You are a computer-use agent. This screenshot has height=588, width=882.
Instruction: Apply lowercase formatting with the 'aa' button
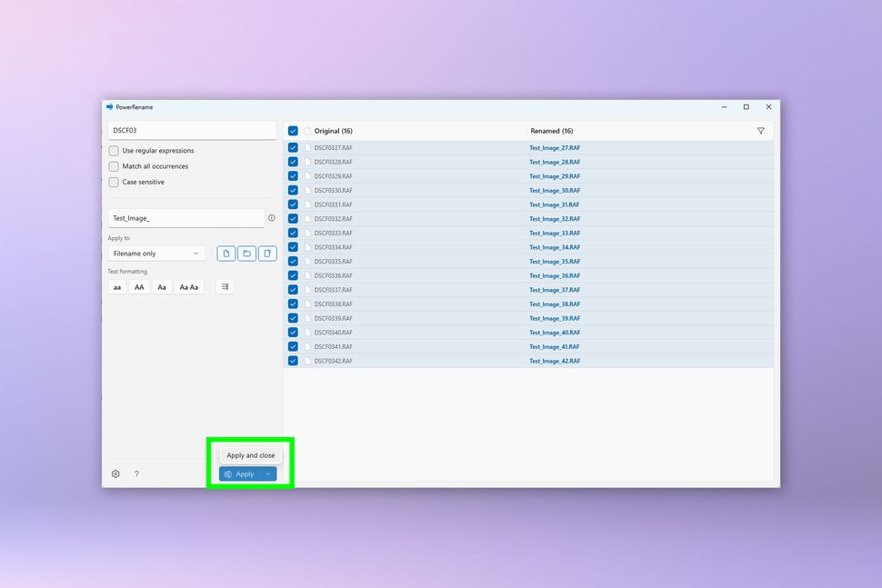117,286
